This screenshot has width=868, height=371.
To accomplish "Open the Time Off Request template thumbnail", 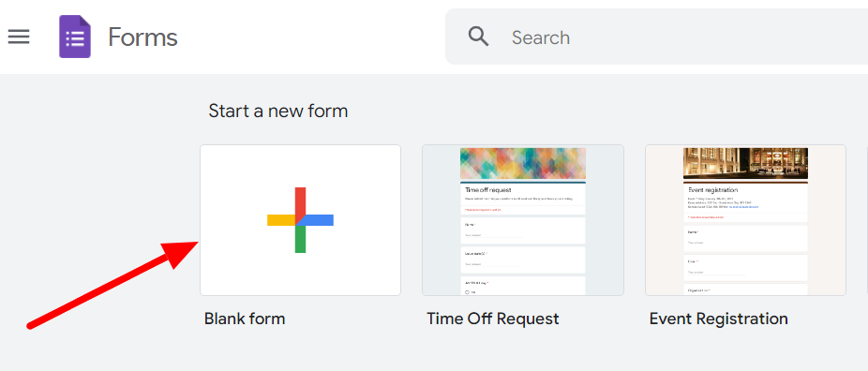I will (523, 220).
